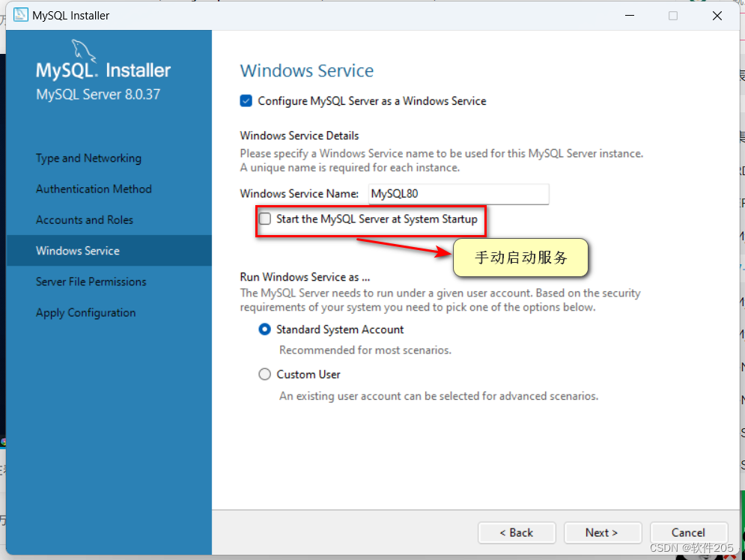Viewport: 745px width, 560px height.
Task: Click the MySQL dolphin logo in sidebar
Action: [84, 52]
